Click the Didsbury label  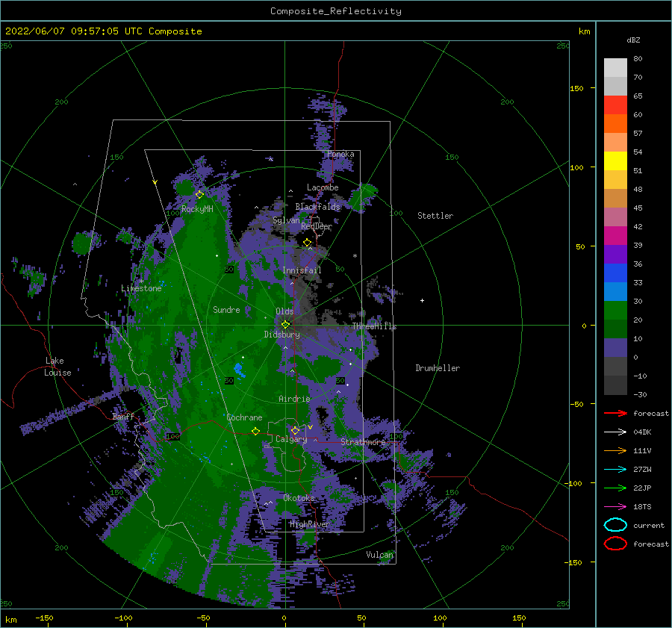click(x=281, y=335)
